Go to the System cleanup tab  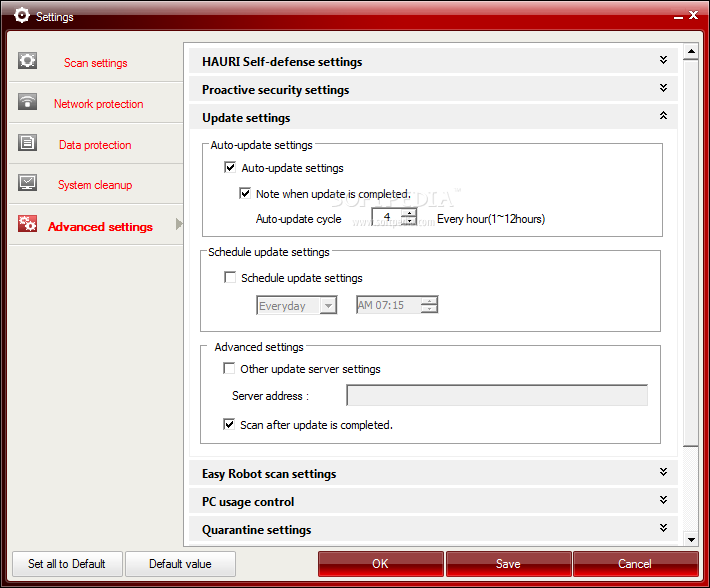(x=96, y=185)
